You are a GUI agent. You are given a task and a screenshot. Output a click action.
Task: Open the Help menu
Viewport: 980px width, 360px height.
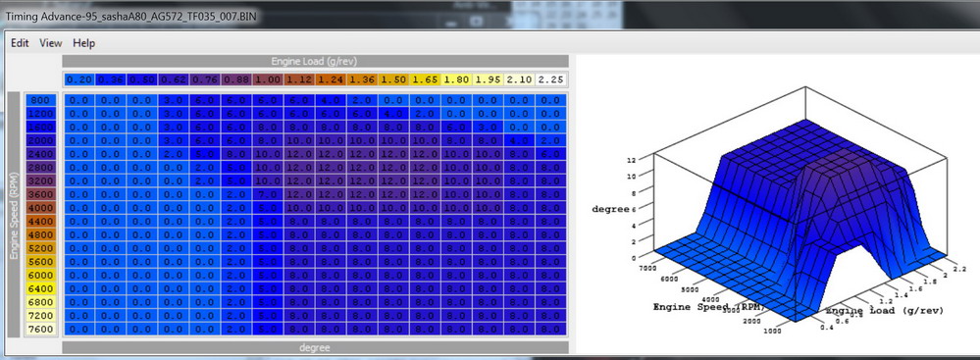pos(83,43)
